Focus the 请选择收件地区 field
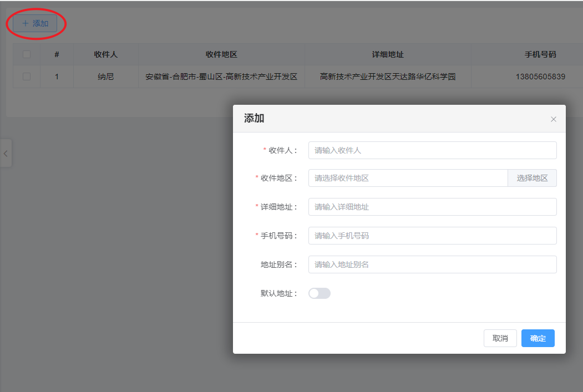583x392 pixels. [408, 178]
